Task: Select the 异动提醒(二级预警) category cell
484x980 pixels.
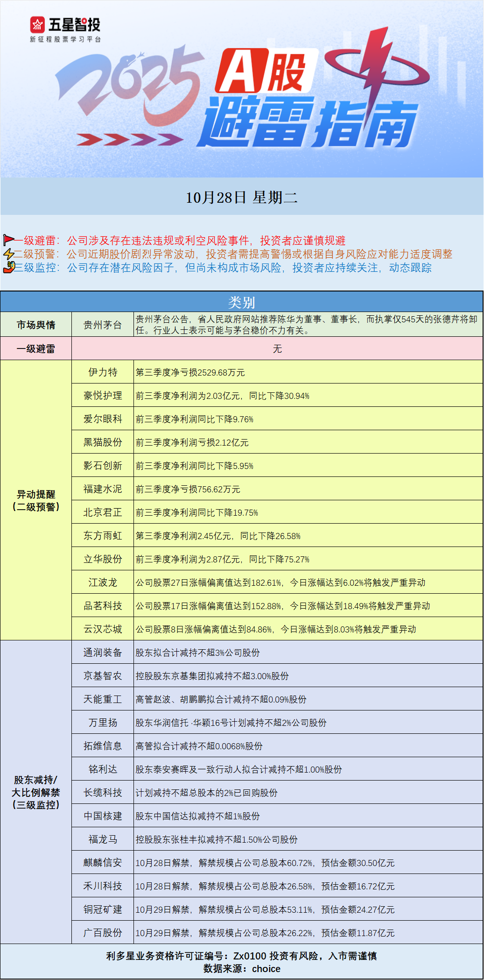Action: [36, 500]
